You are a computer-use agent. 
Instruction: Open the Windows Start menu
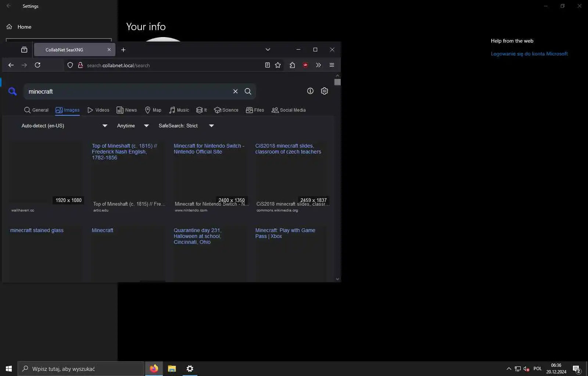9,369
